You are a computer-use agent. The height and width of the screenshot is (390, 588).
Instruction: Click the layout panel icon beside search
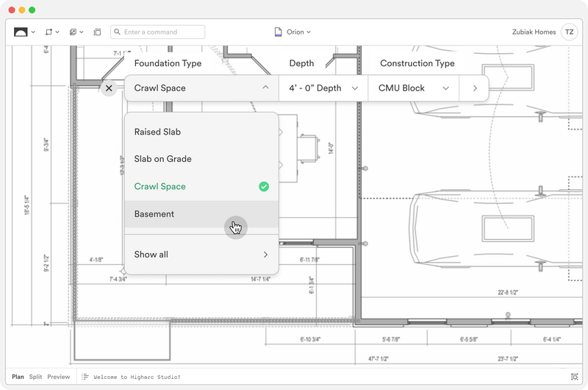pos(97,32)
